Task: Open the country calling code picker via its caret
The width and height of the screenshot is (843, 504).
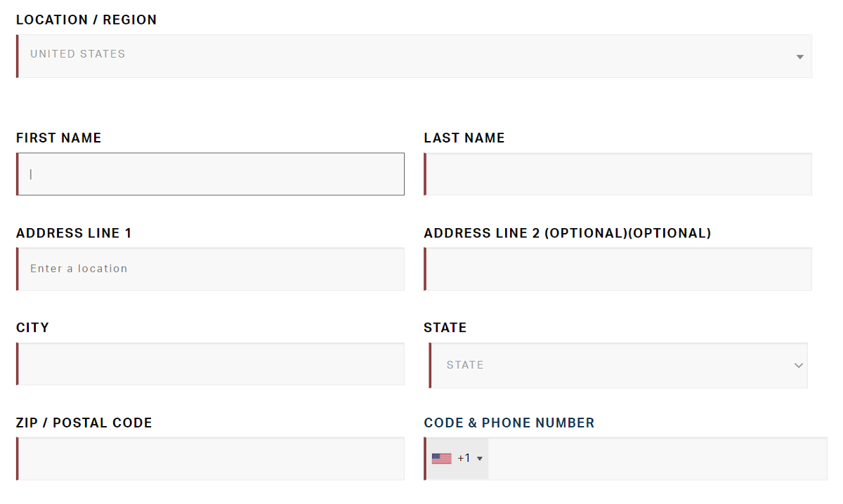Action: click(479, 458)
